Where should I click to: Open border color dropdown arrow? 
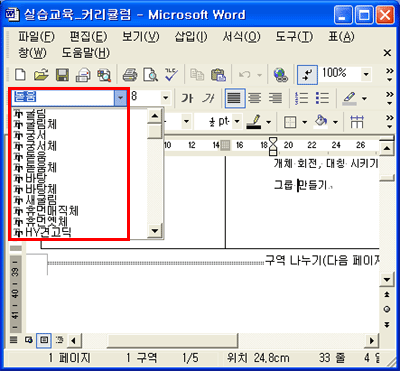click(x=269, y=122)
